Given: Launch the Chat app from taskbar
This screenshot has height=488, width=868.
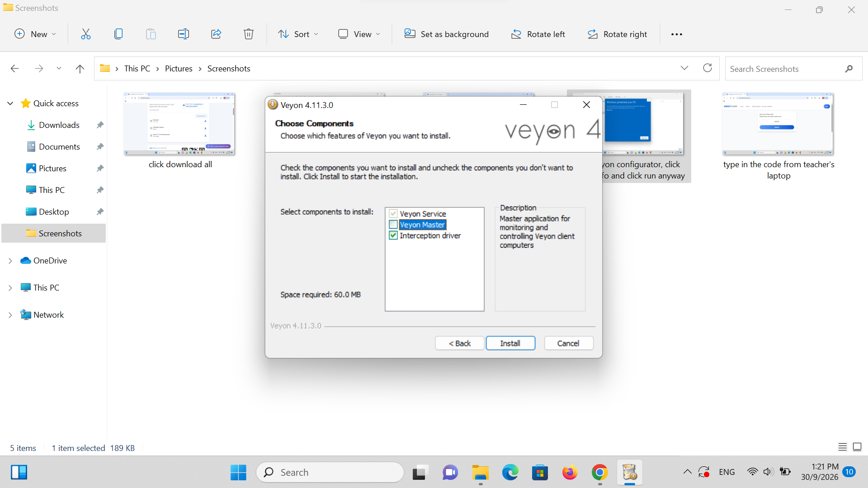Looking at the screenshot, I should [x=450, y=473].
